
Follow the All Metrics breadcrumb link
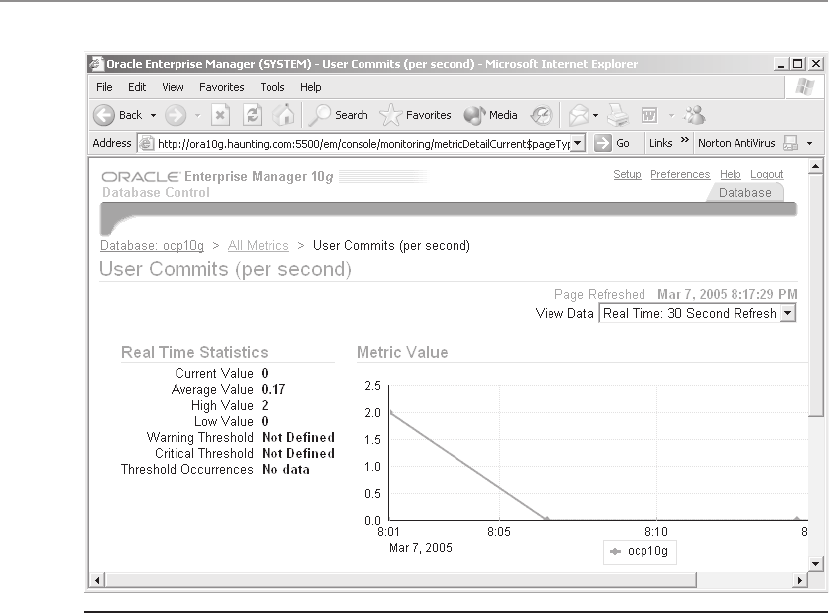pos(258,245)
